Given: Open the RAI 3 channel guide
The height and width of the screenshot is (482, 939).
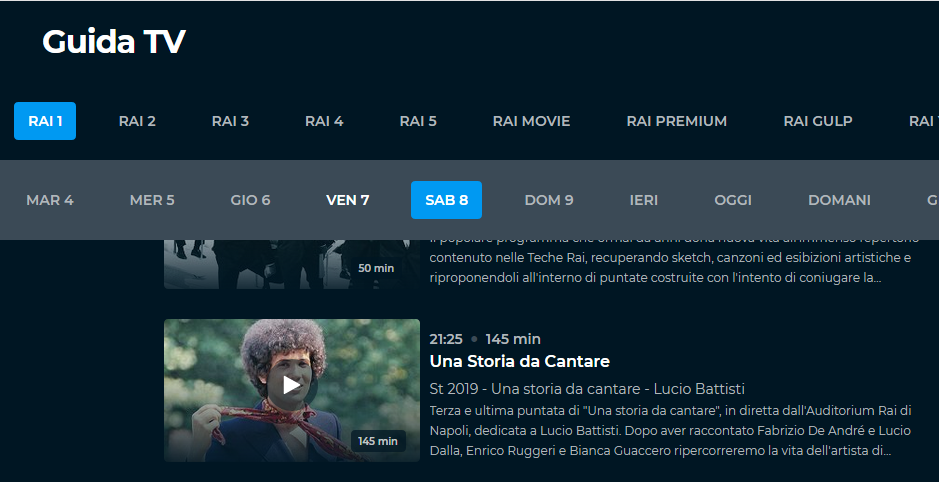Looking at the screenshot, I should click(x=230, y=121).
